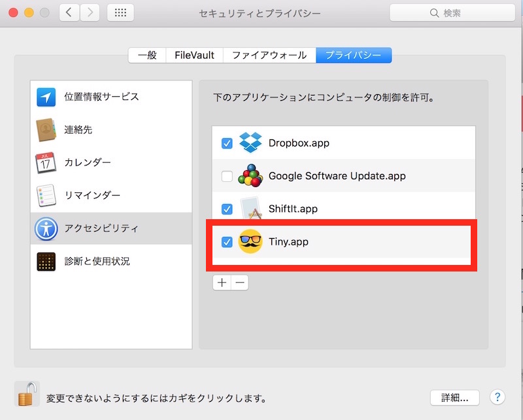Click the 検索 search field
Image resolution: width=523 pixels, height=420 pixels.
tap(452, 13)
